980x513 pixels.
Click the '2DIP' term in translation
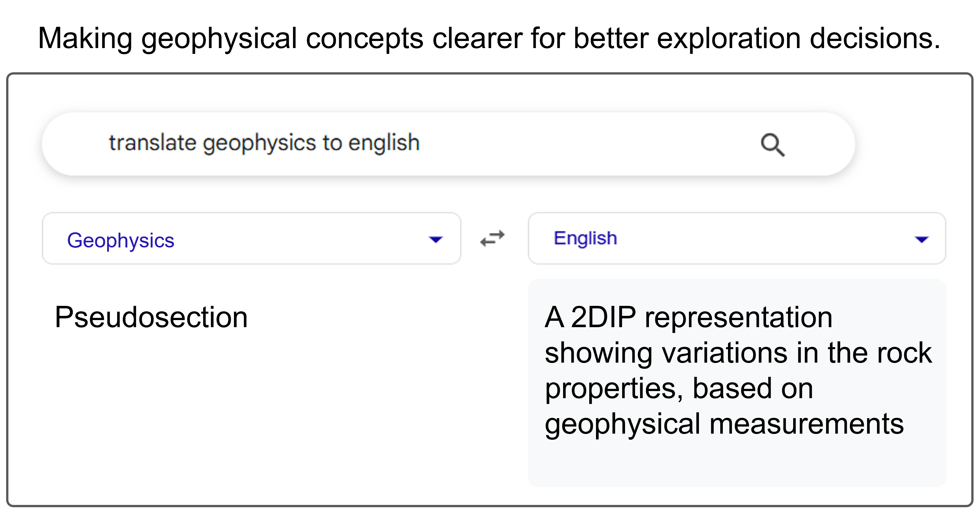coord(603,317)
